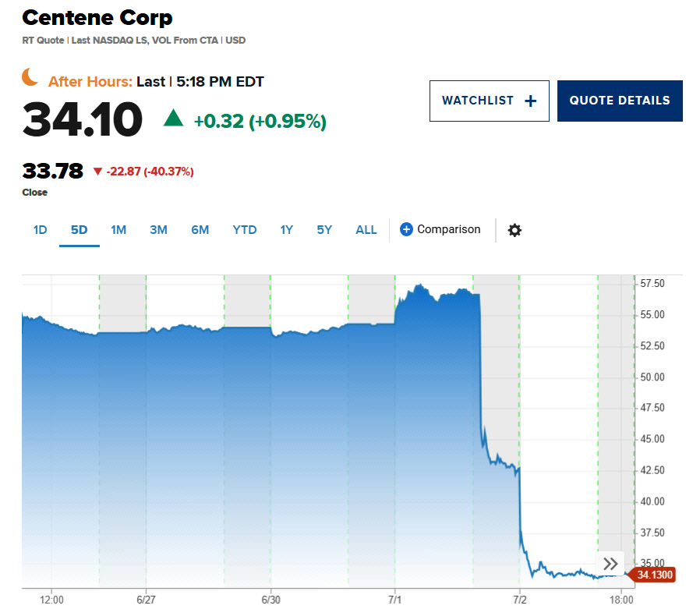700x609 pixels.
Task: Open chart settings gear icon
Action: pyautogui.click(x=514, y=230)
